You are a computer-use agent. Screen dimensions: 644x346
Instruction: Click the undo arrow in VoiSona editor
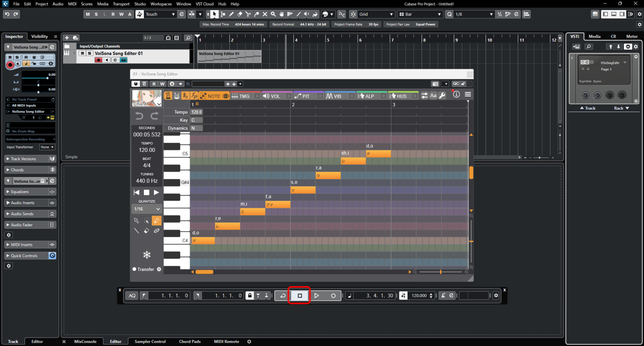coord(139,116)
